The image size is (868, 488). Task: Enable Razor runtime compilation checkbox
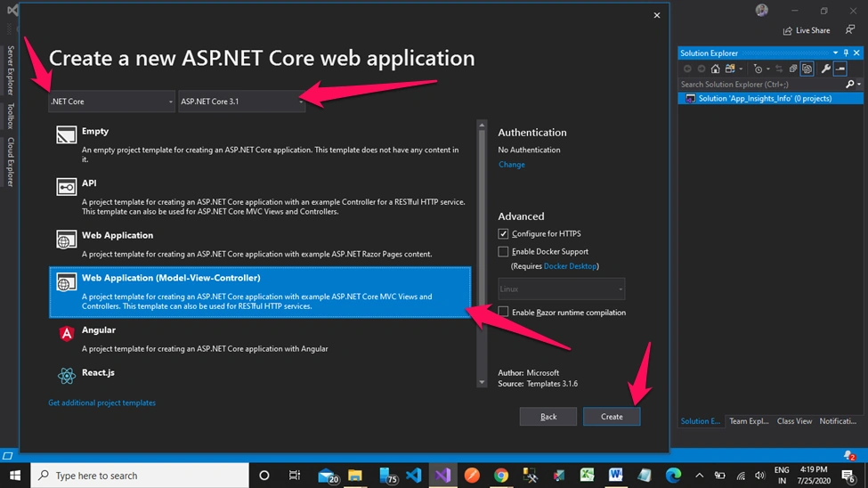click(x=503, y=312)
